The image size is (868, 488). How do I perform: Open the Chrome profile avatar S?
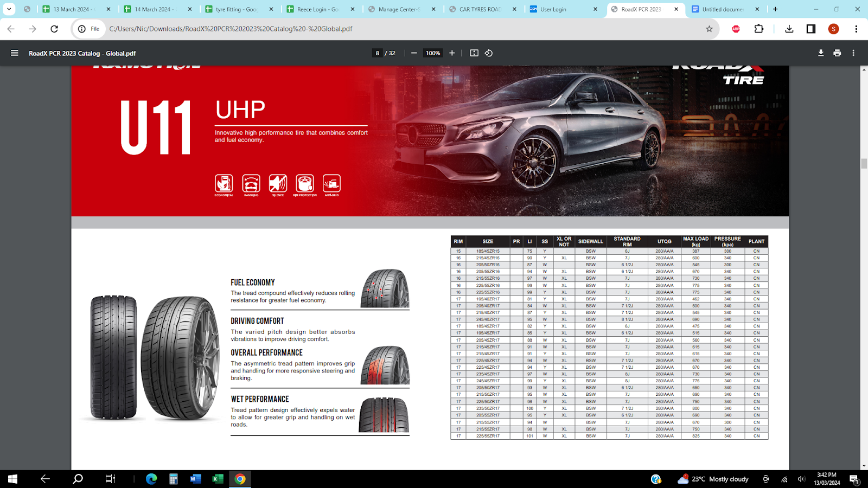(834, 29)
